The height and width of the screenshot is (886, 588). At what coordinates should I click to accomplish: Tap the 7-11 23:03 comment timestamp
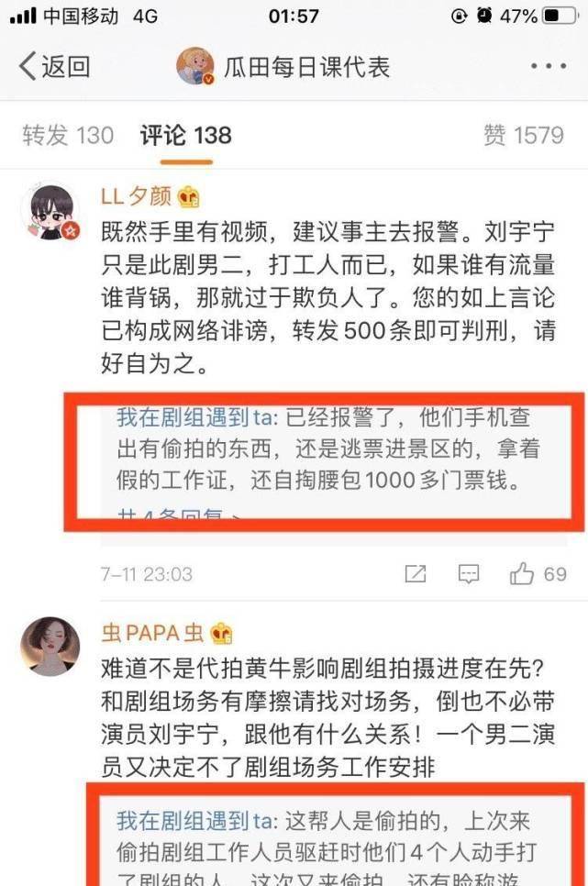(x=147, y=575)
